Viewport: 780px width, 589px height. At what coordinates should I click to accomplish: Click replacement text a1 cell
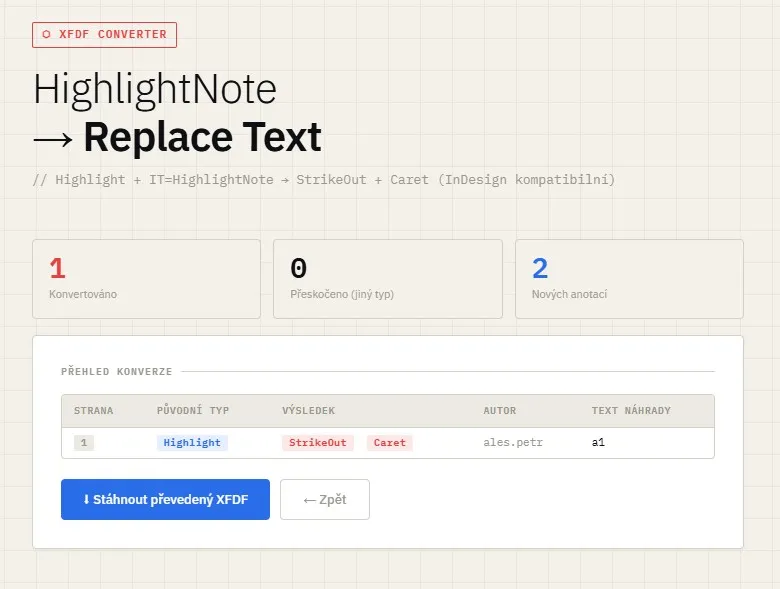click(598, 442)
